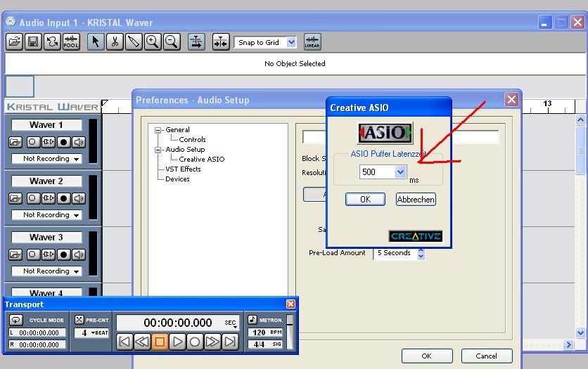Click the LINEAR fade mode icon
The height and width of the screenshot is (369, 588).
tap(312, 41)
